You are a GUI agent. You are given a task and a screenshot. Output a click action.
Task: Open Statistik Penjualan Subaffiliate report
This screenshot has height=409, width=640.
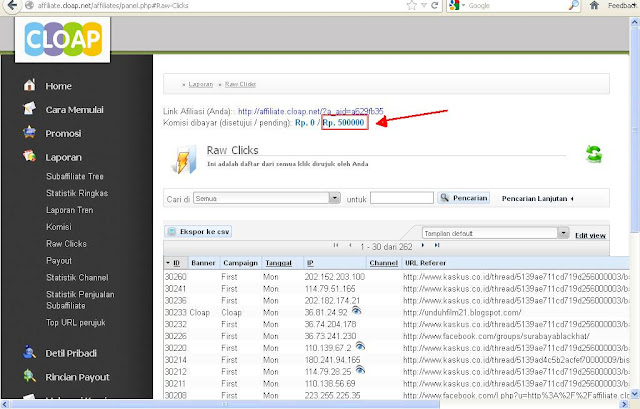click(80, 300)
